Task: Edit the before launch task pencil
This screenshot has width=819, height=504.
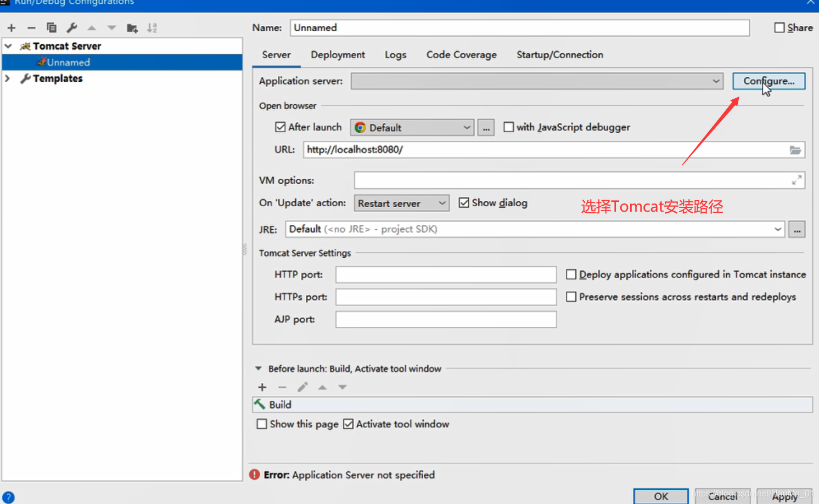Action: click(302, 387)
